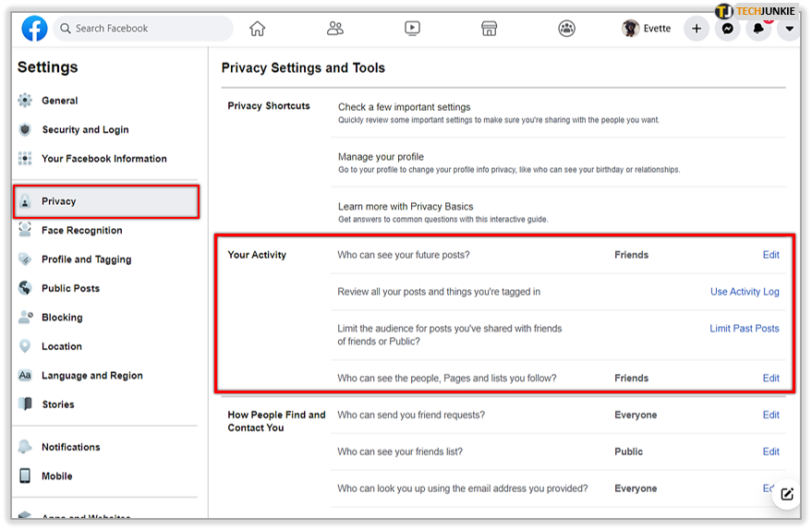Click the Search Facebook field

pos(144,29)
